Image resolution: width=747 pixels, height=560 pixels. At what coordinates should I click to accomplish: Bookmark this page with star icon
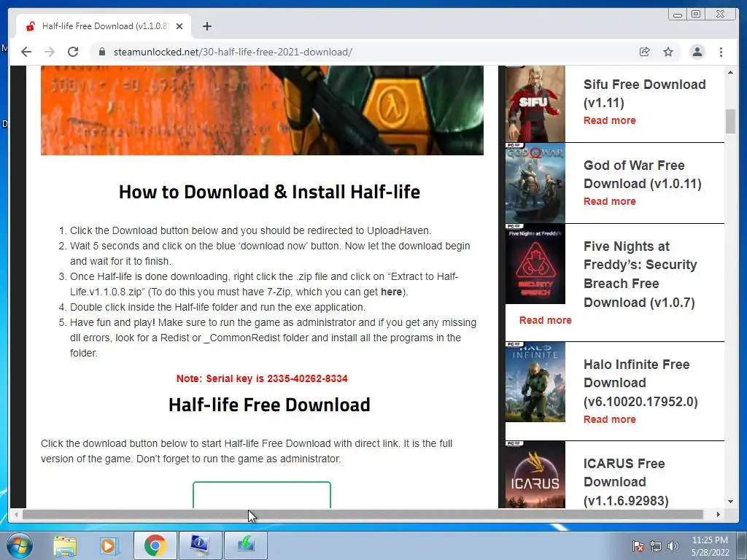click(x=668, y=52)
